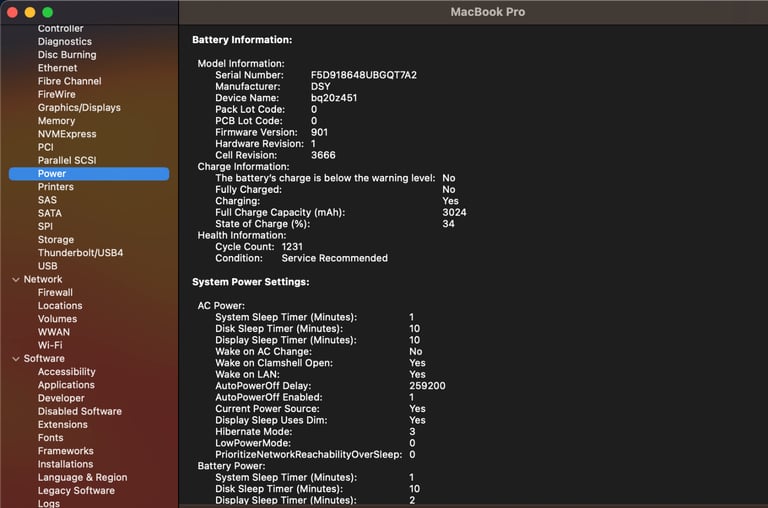This screenshot has height=508, width=768.
Task: Close the System Information window
Action: coord(12,12)
